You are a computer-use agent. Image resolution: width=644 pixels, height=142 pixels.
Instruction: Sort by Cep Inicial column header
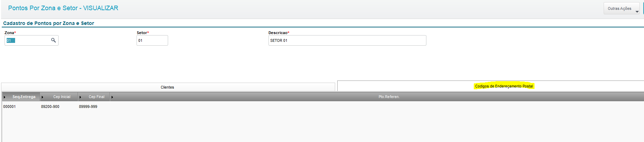[62, 97]
